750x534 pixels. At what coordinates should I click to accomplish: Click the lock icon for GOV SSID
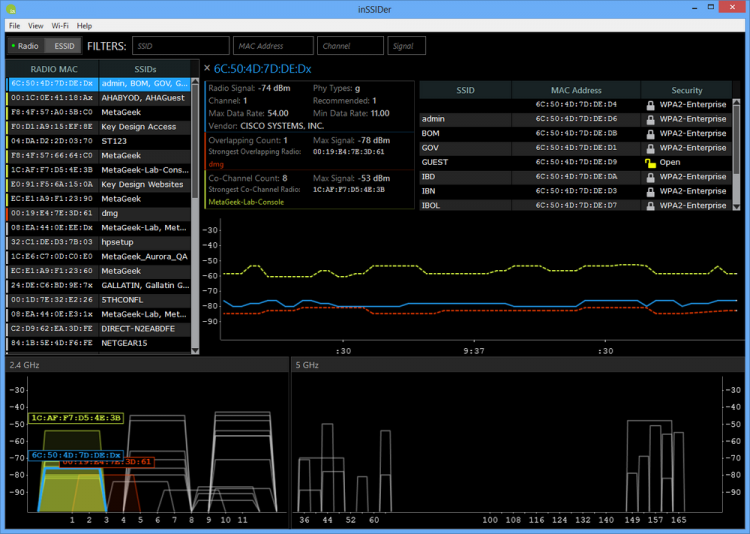650,148
